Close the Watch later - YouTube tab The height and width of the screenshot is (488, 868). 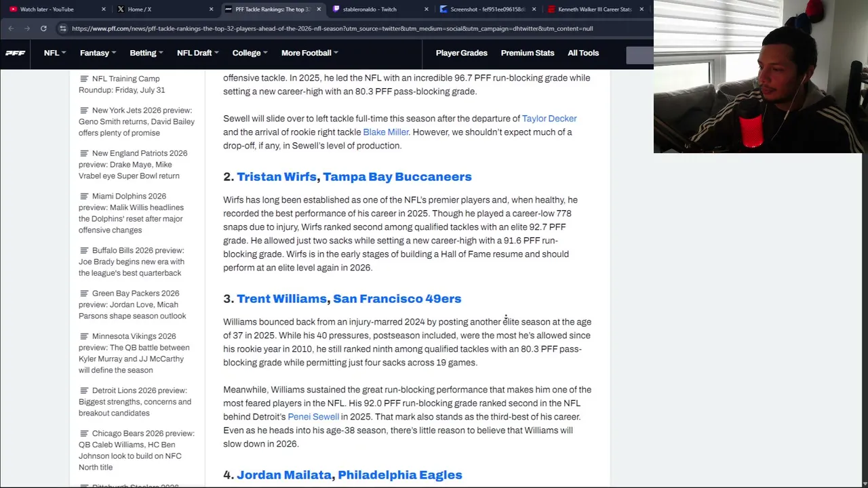[103, 9]
